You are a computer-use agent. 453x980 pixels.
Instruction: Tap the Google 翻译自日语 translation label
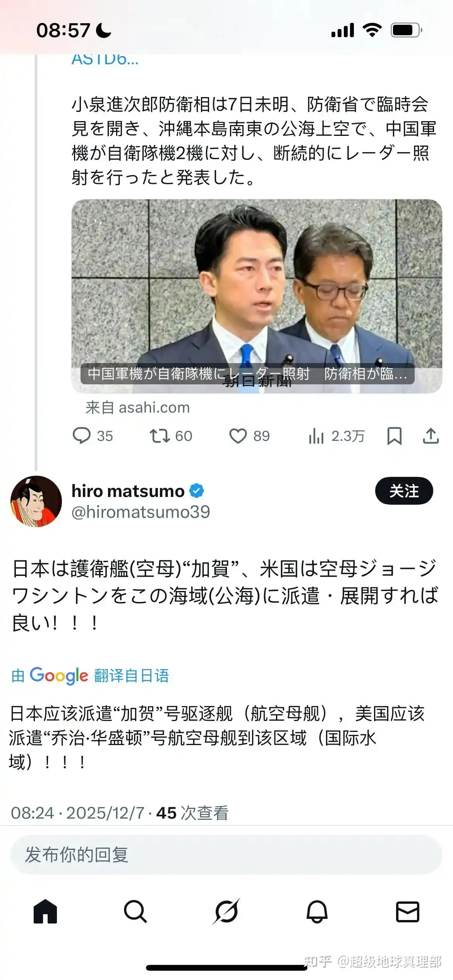click(x=90, y=676)
